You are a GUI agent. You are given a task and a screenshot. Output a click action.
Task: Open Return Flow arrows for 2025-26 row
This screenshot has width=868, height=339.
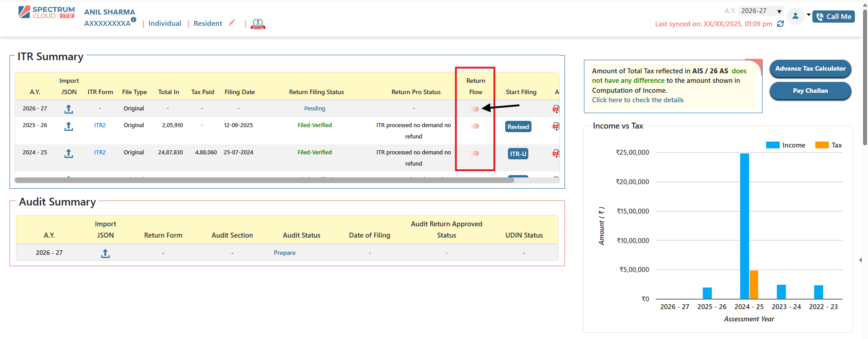[475, 126]
